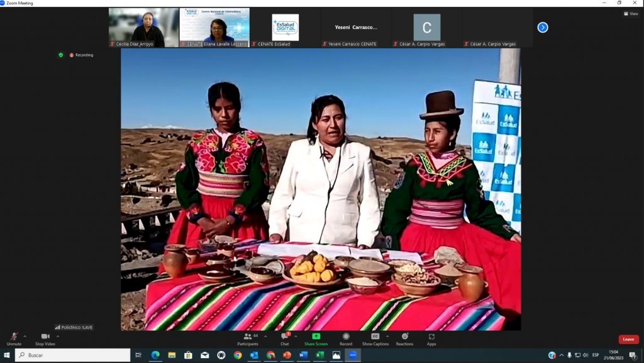This screenshot has height=363, width=644.
Task: Expand the arrow beside Chat
Action: pyautogui.click(x=296, y=337)
